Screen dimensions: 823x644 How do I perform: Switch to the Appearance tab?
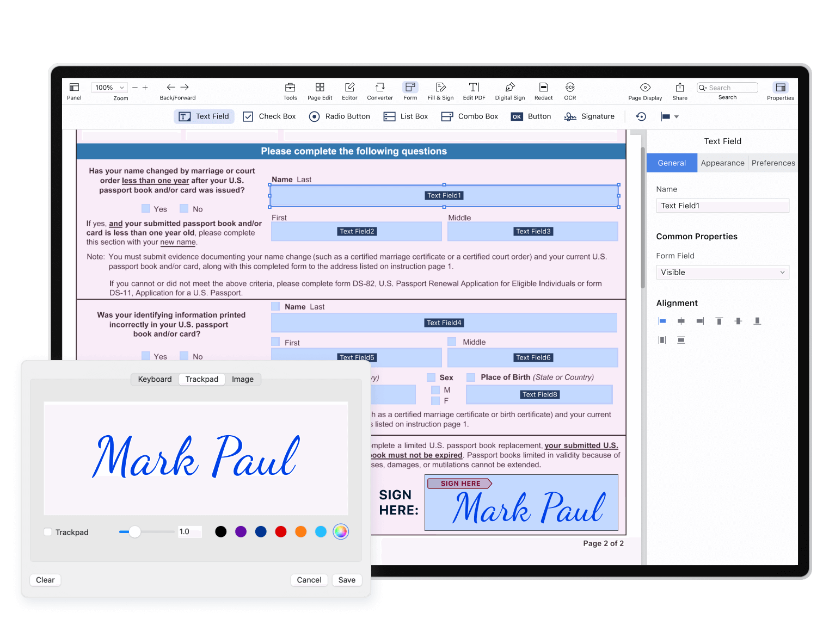click(722, 163)
